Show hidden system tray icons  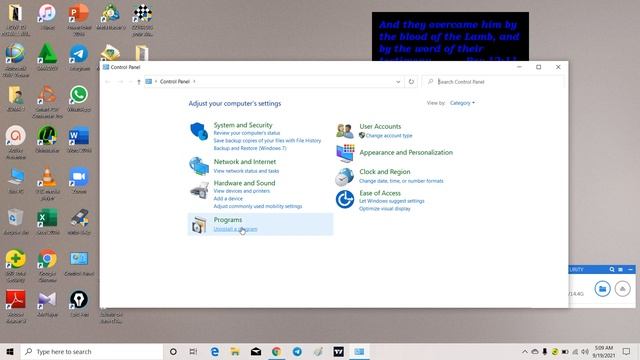click(524, 351)
